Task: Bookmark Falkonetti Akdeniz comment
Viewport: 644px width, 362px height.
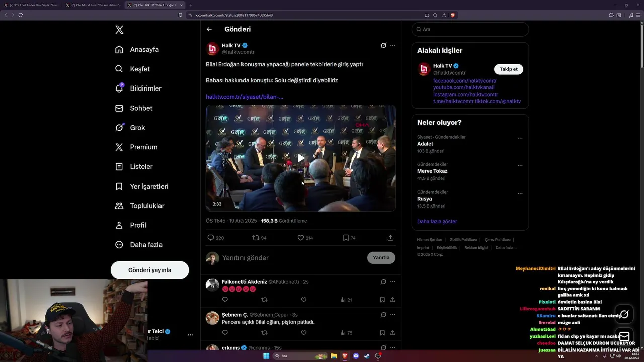Action: coord(382,300)
